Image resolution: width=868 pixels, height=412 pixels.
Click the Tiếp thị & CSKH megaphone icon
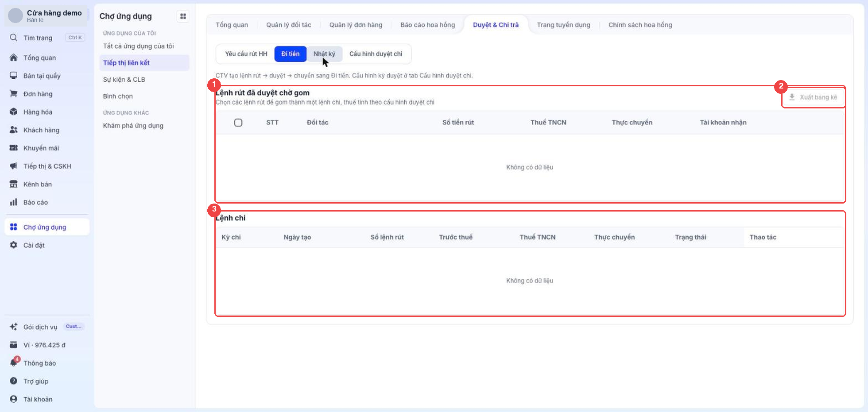click(x=14, y=166)
